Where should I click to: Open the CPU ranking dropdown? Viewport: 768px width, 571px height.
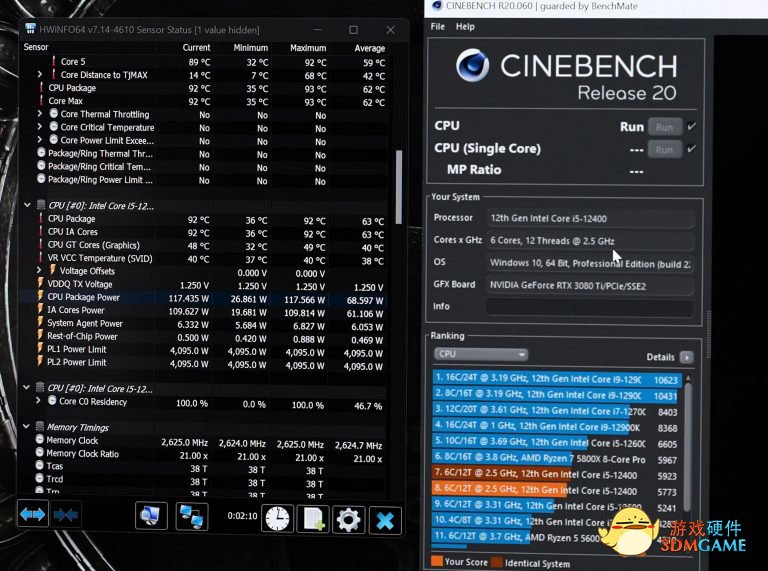pos(481,354)
